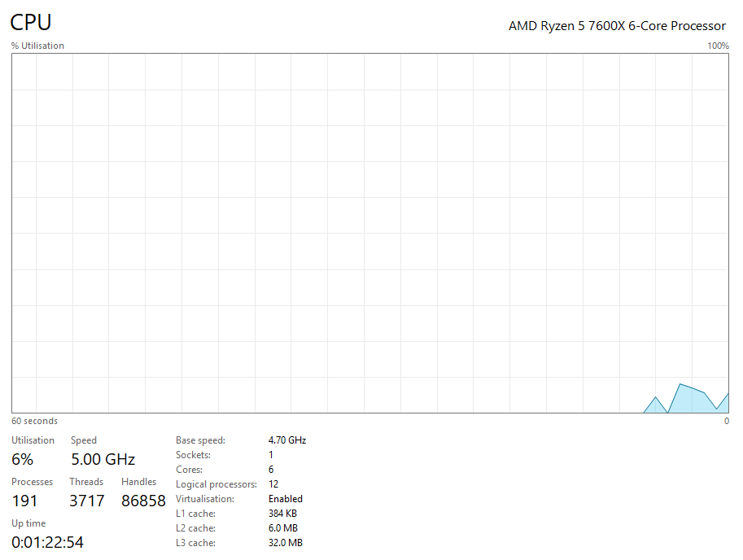Select the AMD Ryzen 5 7600X processor name
743x560 pixels.
tap(617, 26)
